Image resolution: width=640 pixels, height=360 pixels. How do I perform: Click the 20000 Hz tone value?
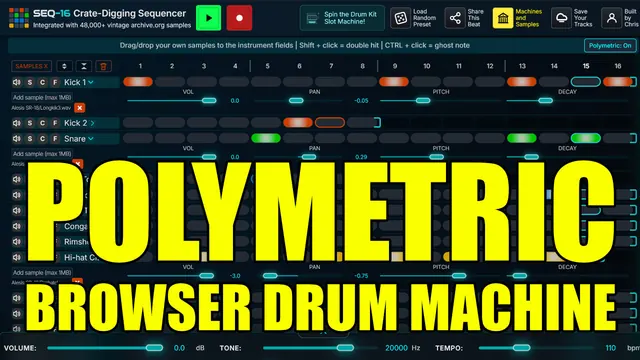396,348
